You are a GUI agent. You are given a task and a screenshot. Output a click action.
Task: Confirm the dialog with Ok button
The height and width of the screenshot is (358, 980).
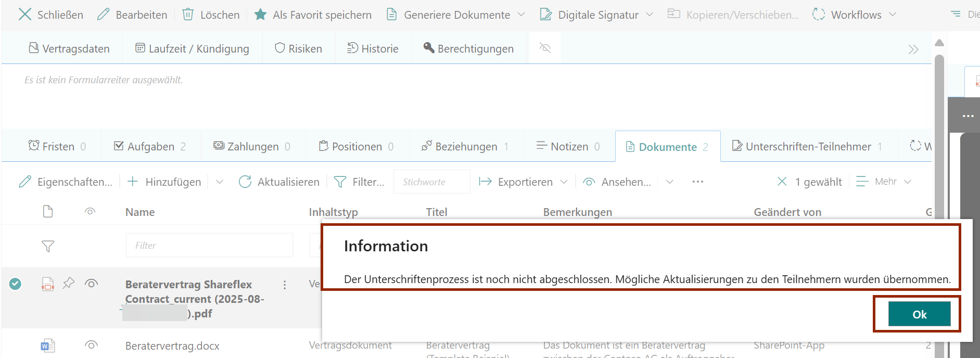pos(919,314)
